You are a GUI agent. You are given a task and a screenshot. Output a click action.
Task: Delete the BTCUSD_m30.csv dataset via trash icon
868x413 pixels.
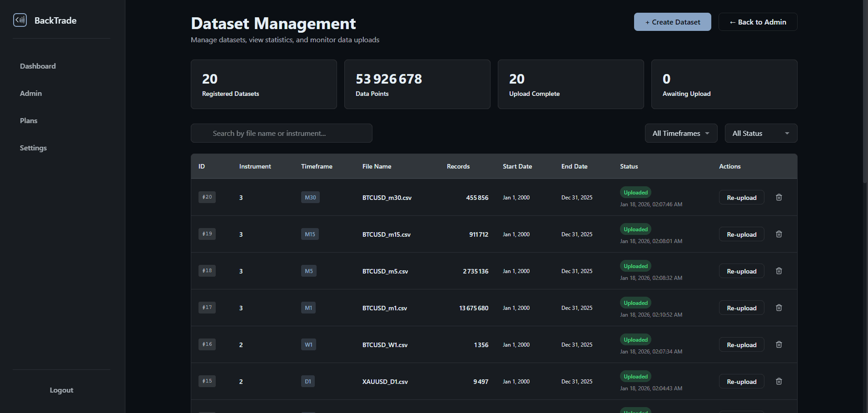point(779,197)
